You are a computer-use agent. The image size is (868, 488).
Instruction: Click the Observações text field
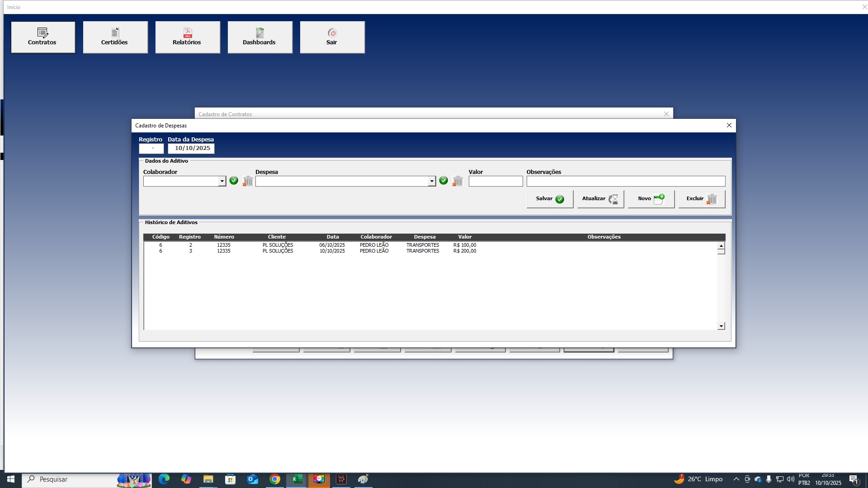pyautogui.click(x=626, y=181)
